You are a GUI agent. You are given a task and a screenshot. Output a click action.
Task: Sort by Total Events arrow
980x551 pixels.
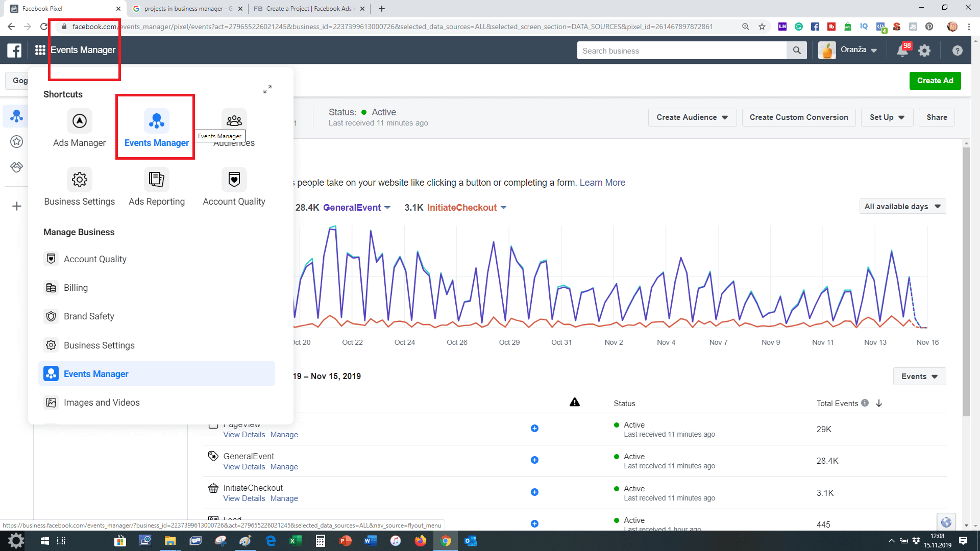pyautogui.click(x=879, y=403)
